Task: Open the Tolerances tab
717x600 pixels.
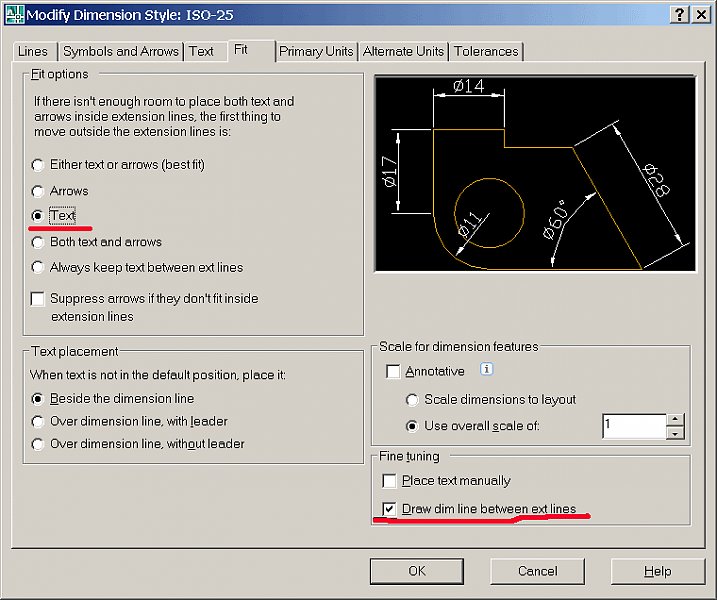Action: 486,52
